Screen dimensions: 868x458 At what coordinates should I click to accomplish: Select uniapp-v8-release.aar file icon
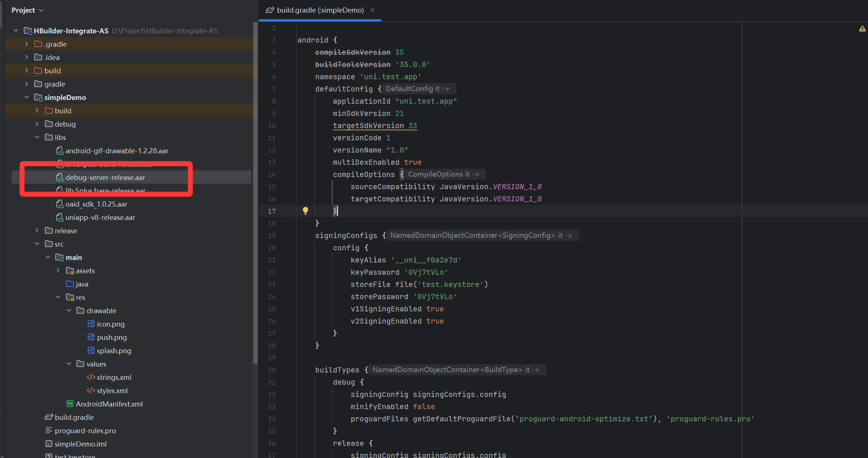pyautogui.click(x=60, y=217)
